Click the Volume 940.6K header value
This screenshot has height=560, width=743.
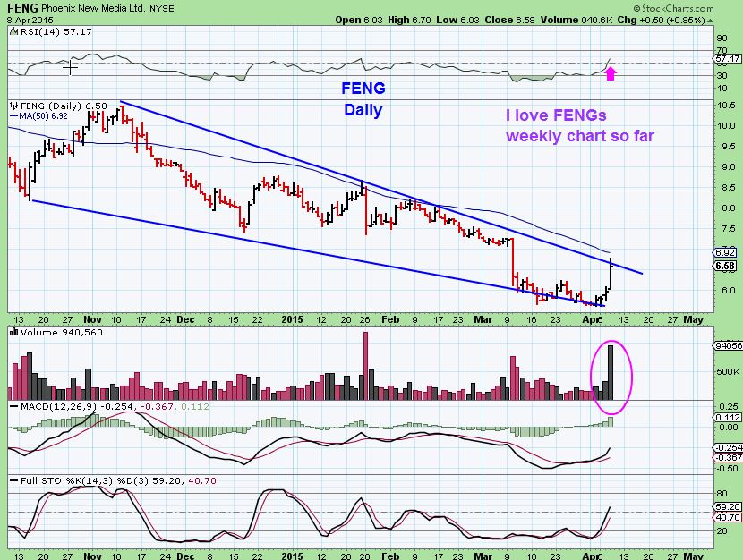[575, 20]
